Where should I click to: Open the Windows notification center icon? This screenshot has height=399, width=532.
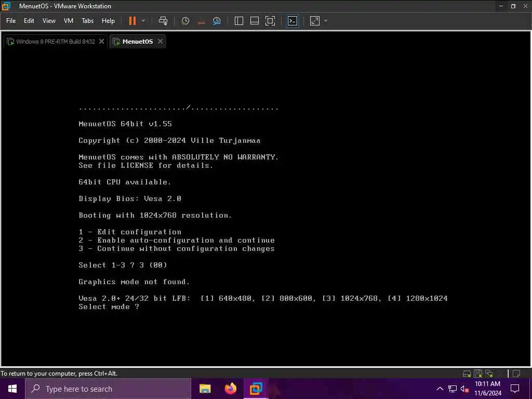[x=515, y=389]
